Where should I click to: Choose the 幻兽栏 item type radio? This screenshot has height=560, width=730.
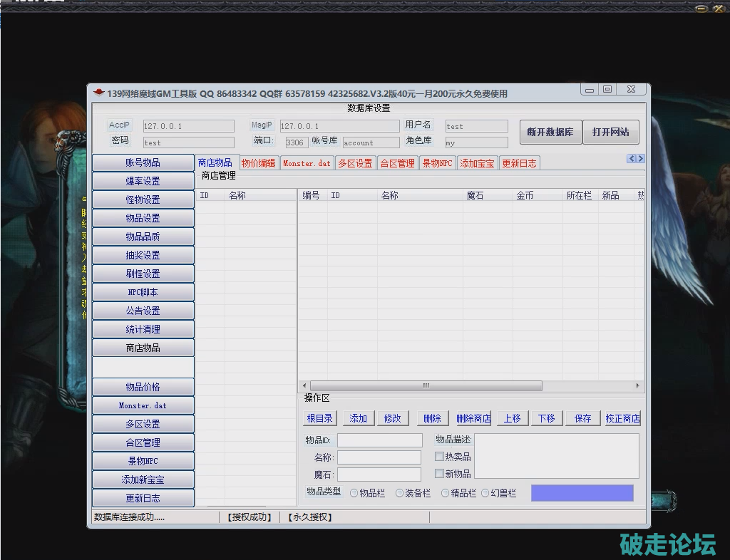485,493
